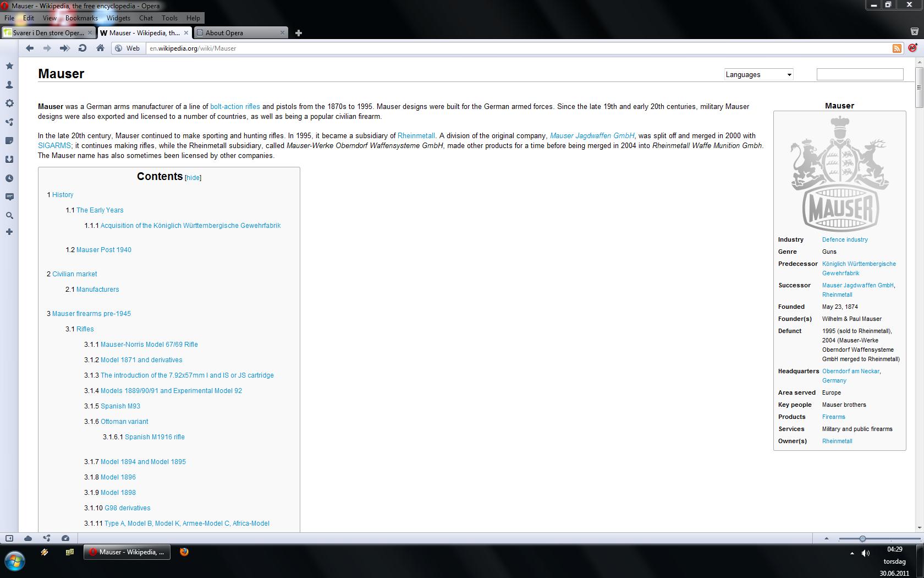
Task: Open the Chat panel in sidebar
Action: pyautogui.click(x=9, y=197)
